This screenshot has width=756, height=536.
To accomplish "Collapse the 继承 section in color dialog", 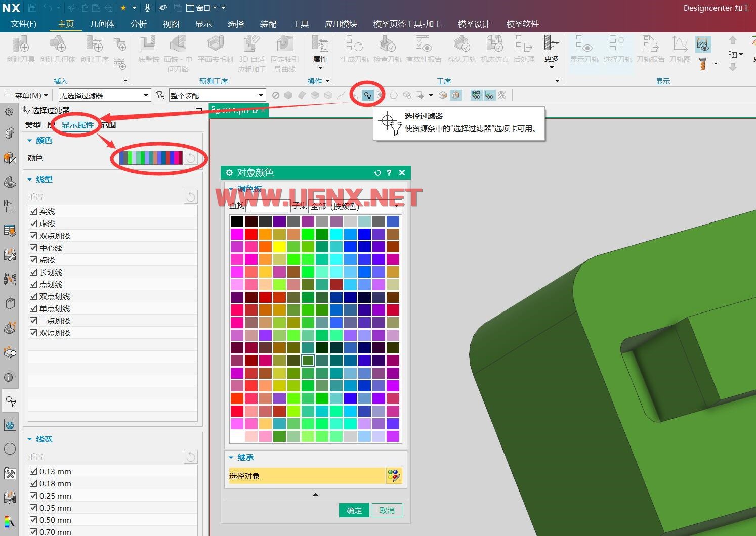I will pos(231,458).
